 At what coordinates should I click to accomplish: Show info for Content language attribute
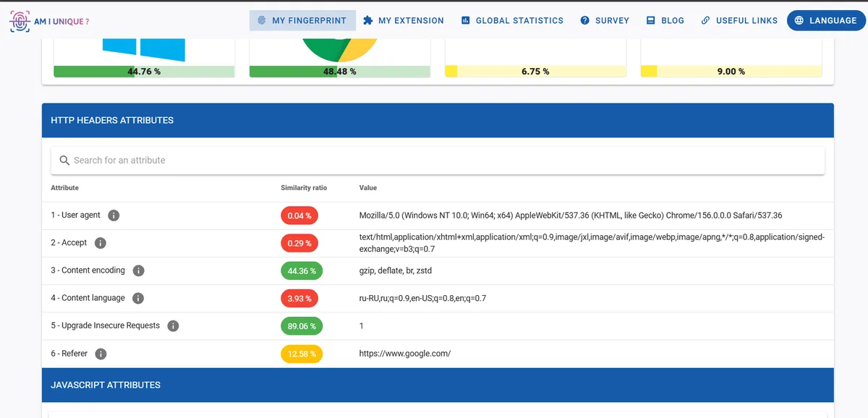tap(138, 298)
